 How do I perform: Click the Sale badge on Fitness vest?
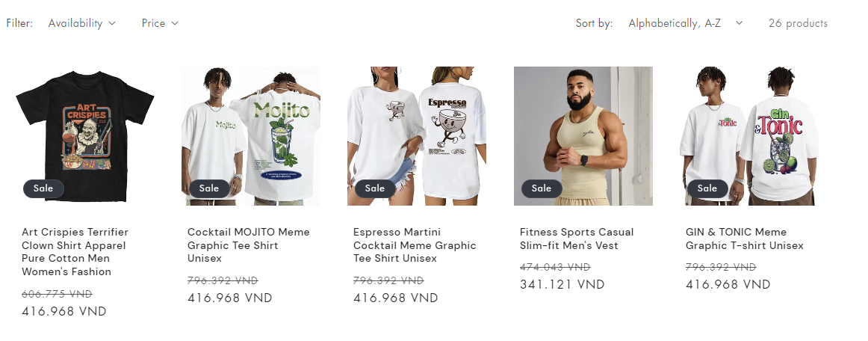542,188
